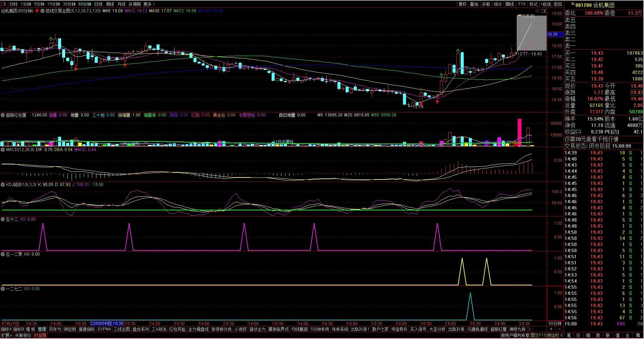Toggle the left panel icon in top-left corner
The width and height of the screenshot is (644, 339).
pos(4,4)
